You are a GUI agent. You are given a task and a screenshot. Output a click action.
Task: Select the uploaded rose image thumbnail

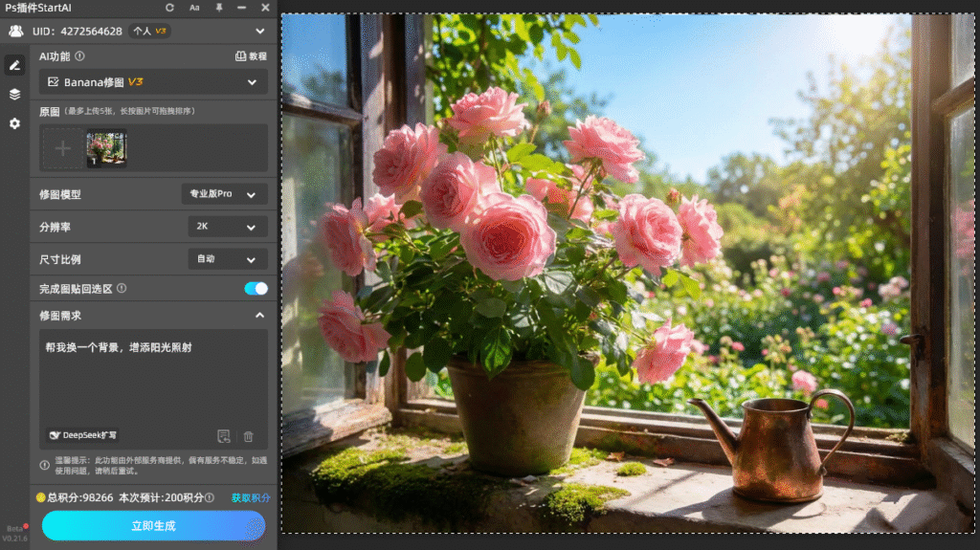[x=106, y=148]
